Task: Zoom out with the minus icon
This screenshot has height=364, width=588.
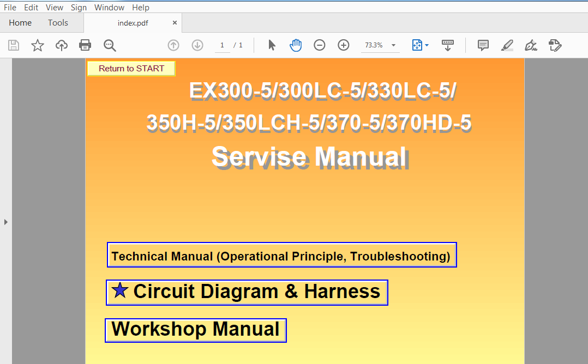Action: [x=320, y=45]
